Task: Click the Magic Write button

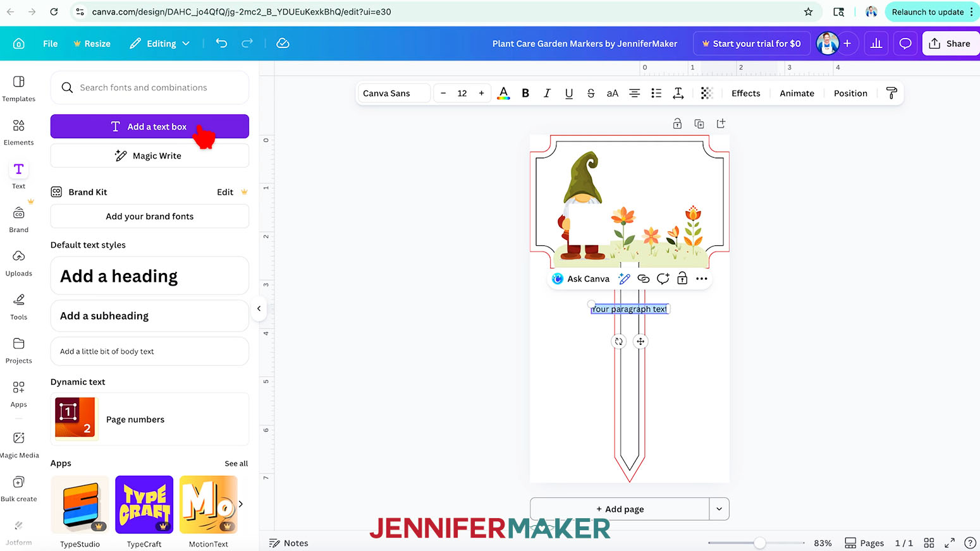Action: click(x=150, y=155)
